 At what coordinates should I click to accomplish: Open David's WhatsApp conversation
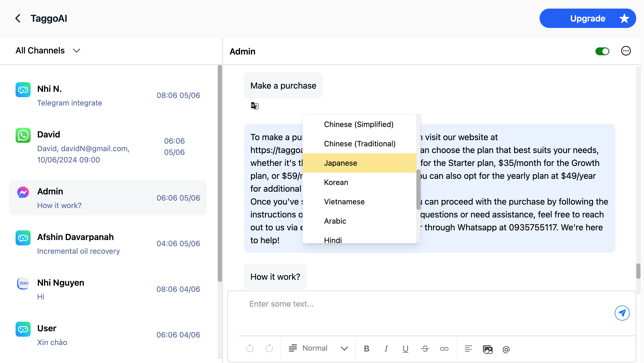click(108, 147)
